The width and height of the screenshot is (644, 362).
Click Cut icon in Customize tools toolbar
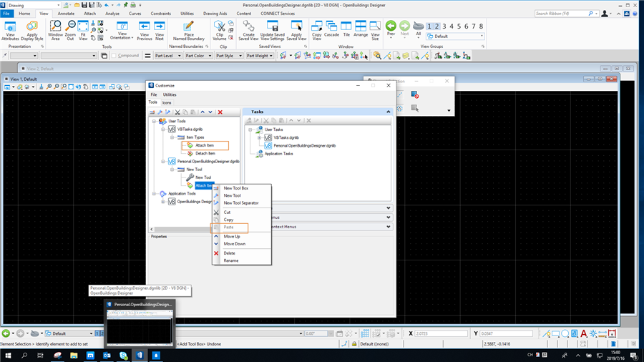[177, 112]
